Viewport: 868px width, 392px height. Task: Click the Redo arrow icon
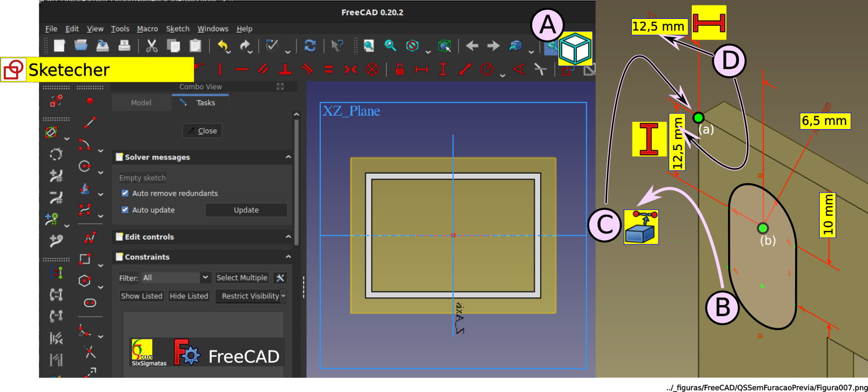pos(245,46)
